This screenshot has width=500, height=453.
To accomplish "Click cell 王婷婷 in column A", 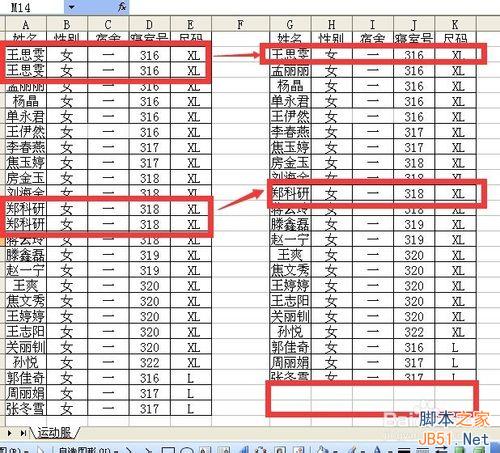I will point(26,317).
